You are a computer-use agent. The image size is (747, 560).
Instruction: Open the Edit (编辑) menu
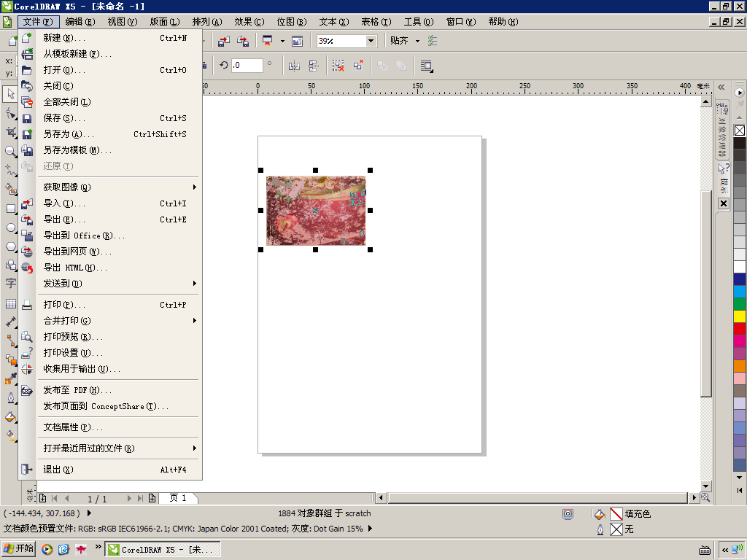tap(80, 22)
